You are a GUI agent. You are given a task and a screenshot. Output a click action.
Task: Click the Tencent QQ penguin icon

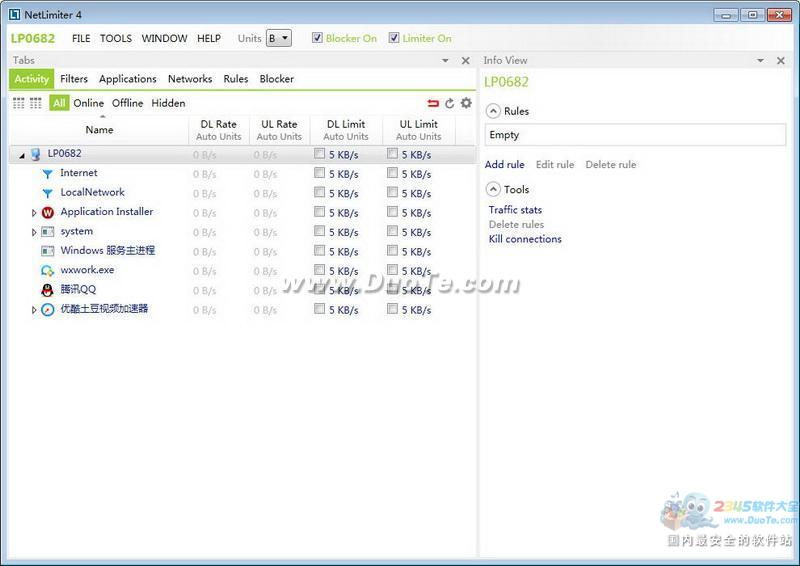pyautogui.click(x=47, y=290)
